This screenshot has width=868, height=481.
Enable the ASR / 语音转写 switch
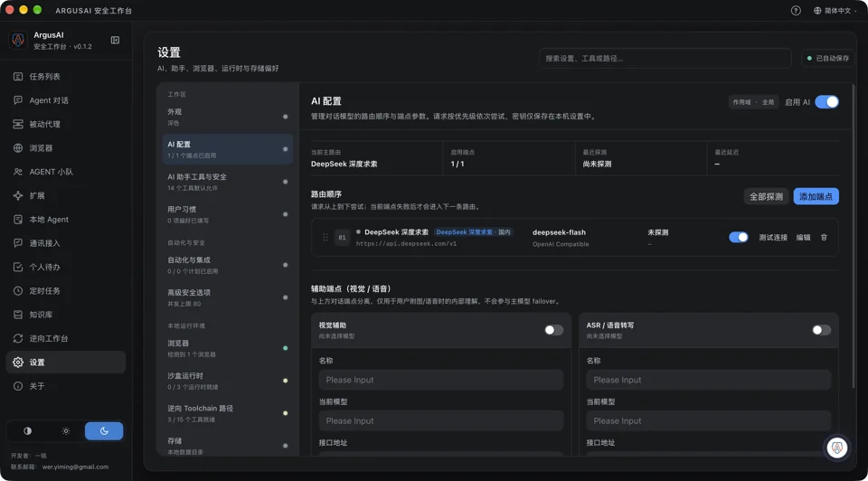click(822, 330)
